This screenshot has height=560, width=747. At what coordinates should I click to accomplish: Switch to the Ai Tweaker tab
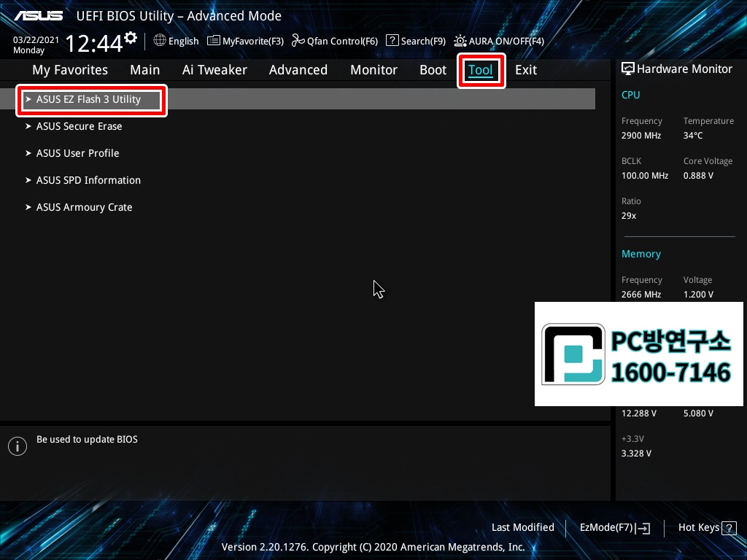pos(214,70)
